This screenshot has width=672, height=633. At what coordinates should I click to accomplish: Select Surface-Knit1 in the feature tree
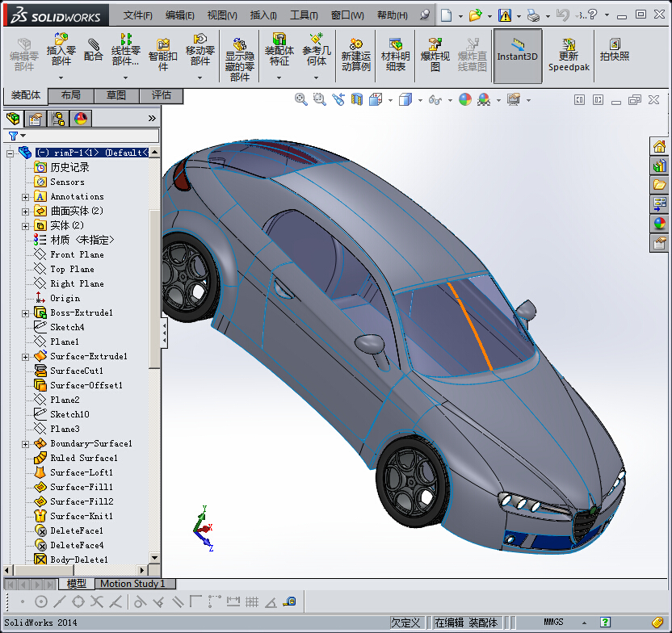[x=81, y=516]
